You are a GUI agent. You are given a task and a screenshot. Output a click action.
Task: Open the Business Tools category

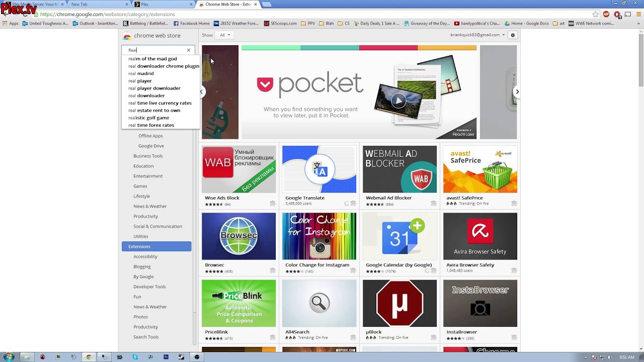pyautogui.click(x=148, y=156)
